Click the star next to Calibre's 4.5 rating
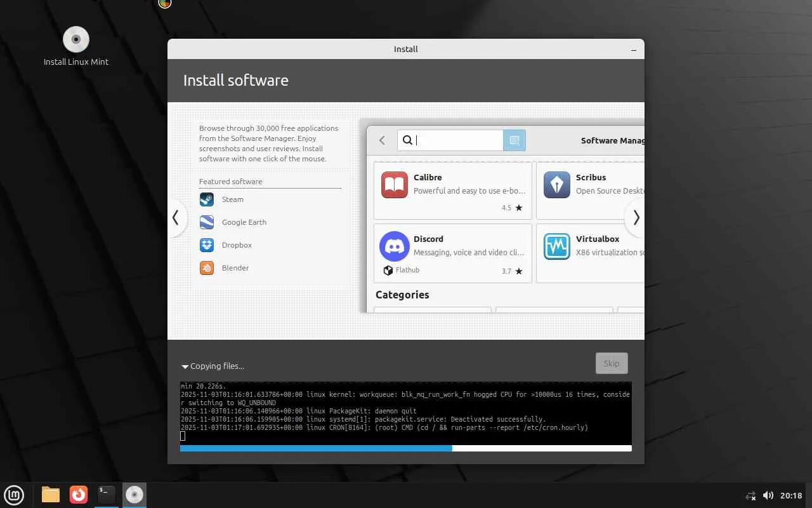 click(x=519, y=208)
